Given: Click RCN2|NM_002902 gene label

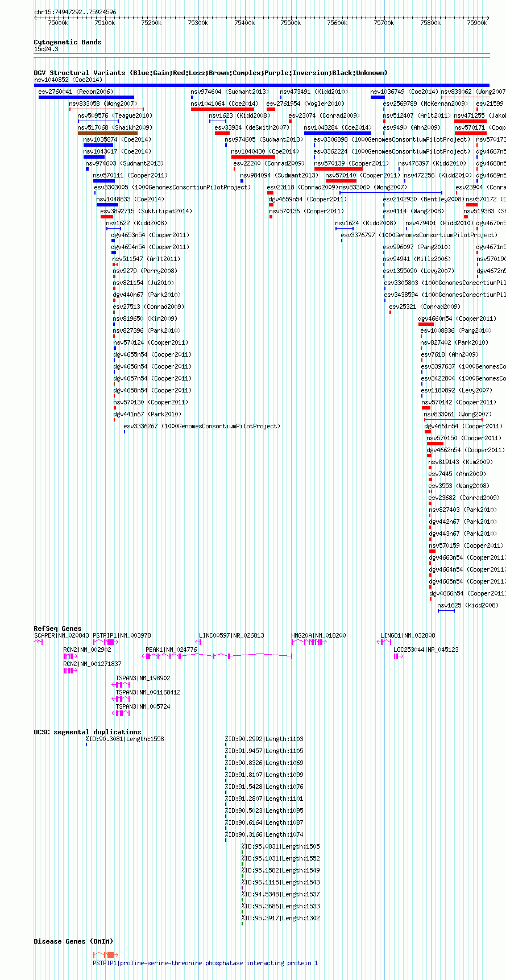Looking at the screenshot, I should [87, 650].
